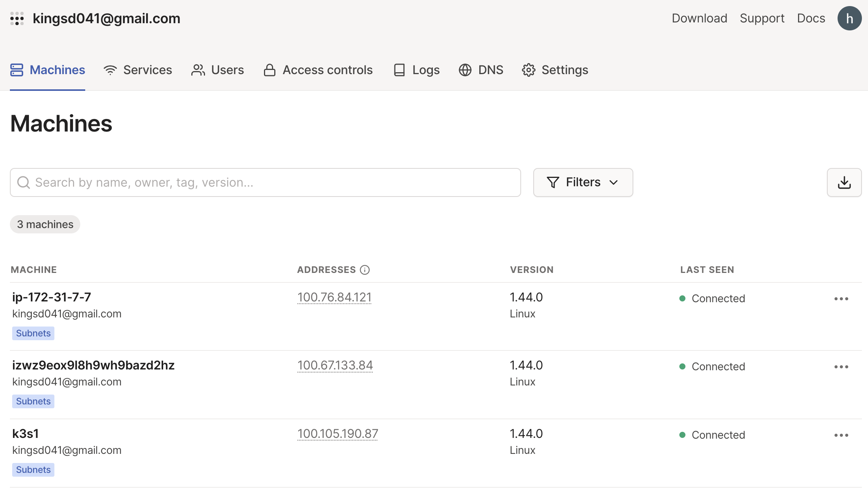
Task: Open options menu for ip-172-31-7-7
Action: coord(841,299)
